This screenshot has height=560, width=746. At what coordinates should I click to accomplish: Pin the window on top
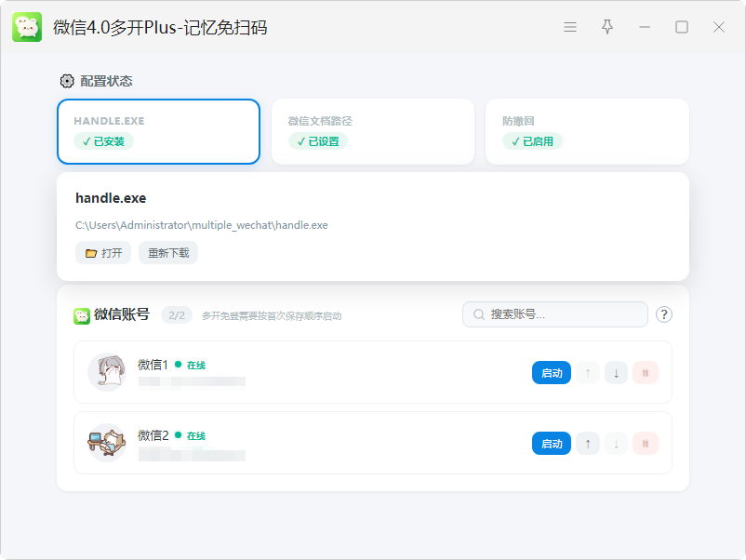607,27
